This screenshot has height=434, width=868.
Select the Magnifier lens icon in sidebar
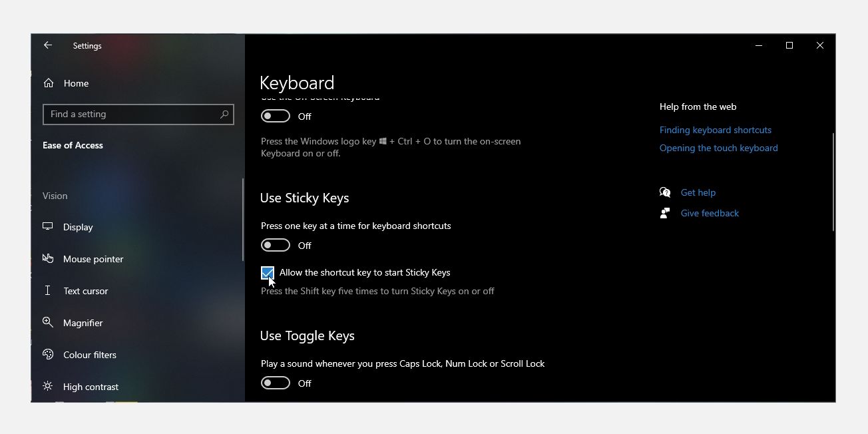48,322
